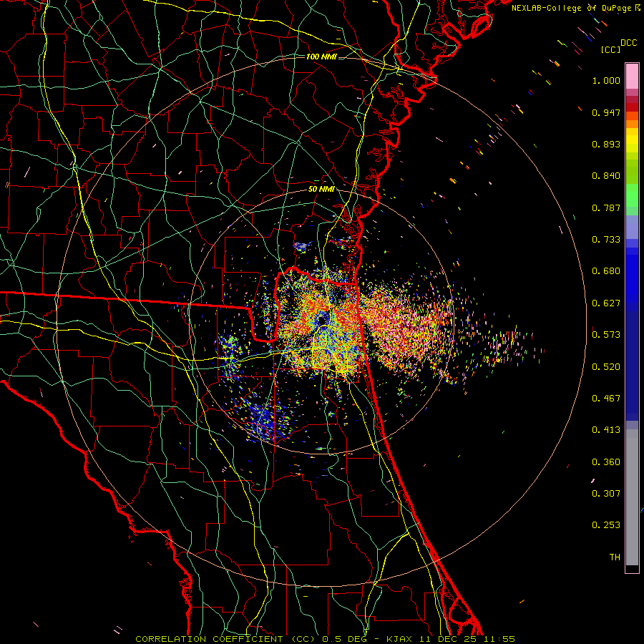Click the DCC label above the color scale
Image resolution: width=644 pixels, height=644 pixels.
click(628, 43)
